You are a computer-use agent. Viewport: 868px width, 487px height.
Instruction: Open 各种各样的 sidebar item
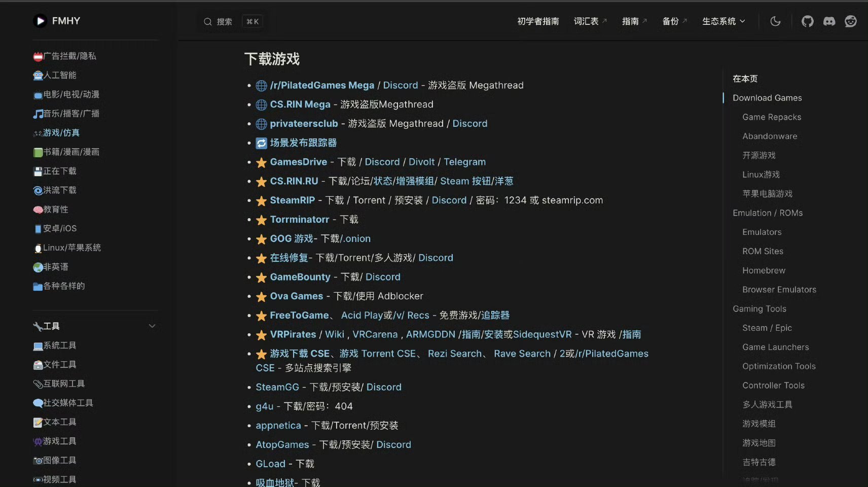[x=59, y=287]
